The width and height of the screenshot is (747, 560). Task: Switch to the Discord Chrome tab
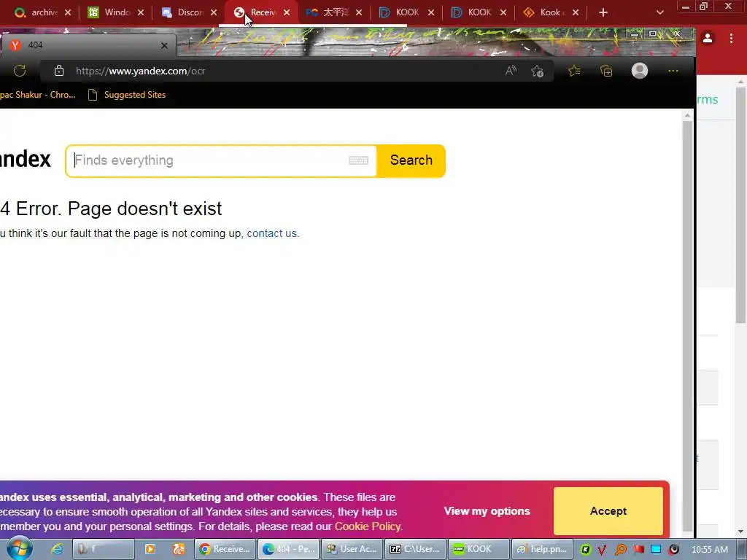coord(189,12)
